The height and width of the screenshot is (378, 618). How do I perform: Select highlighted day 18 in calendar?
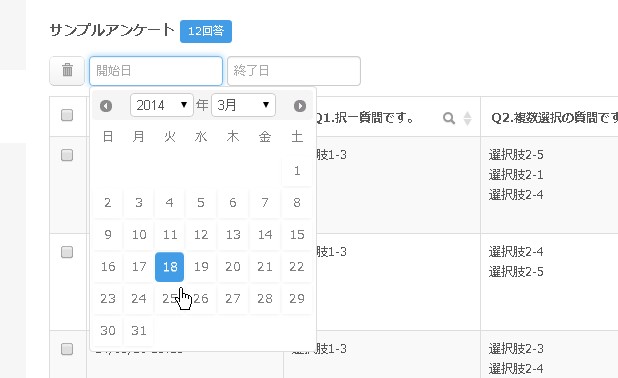click(x=169, y=267)
